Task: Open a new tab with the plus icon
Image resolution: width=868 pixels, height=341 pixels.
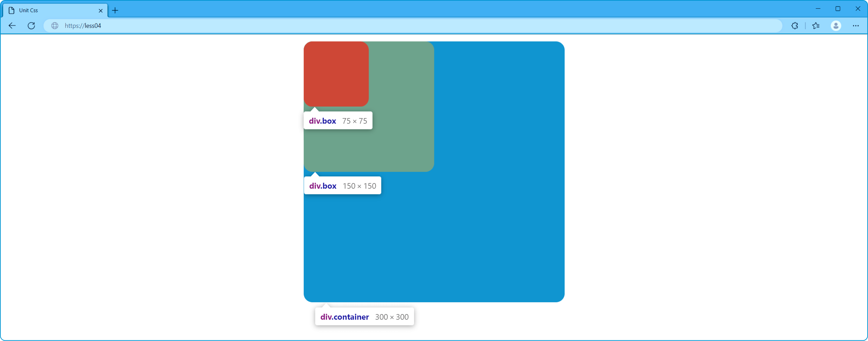Action: click(115, 10)
